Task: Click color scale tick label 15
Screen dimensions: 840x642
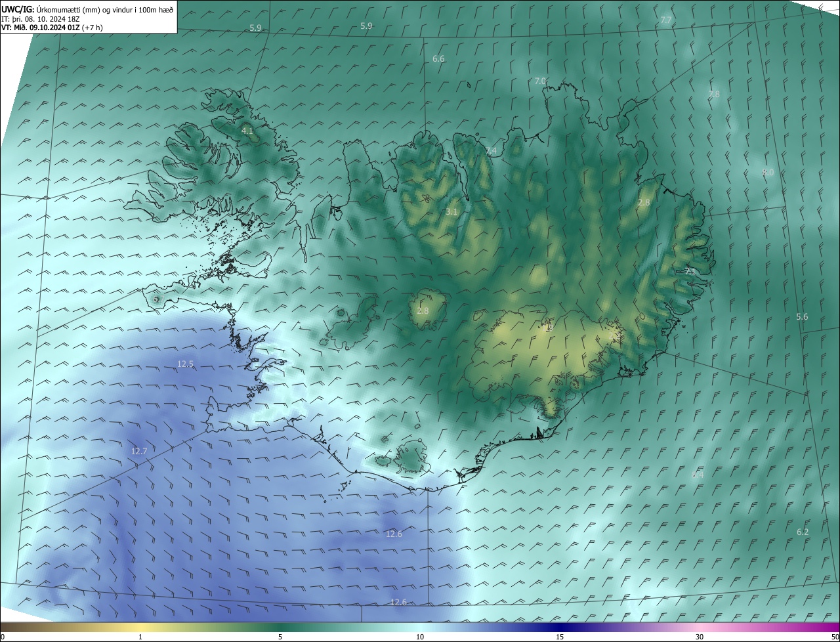Action: (x=560, y=637)
